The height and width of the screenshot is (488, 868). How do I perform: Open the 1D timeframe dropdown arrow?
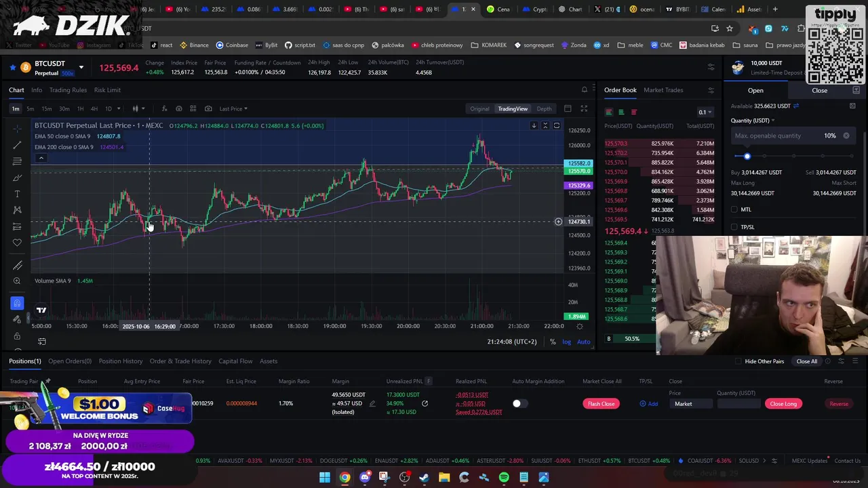(x=119, y=108)
